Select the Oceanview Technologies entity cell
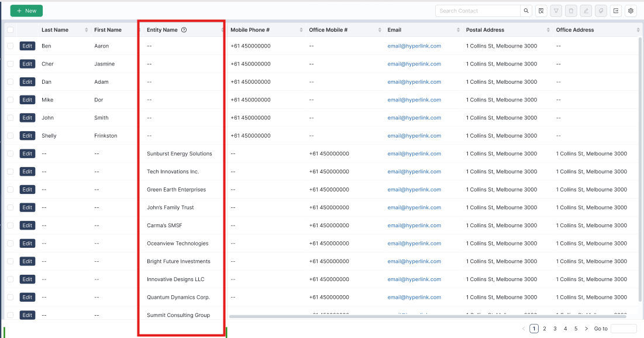The image size is (644, 338). point(177,244)
